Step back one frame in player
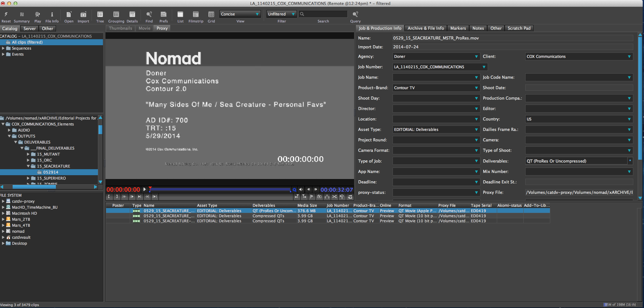 point(309,189)
